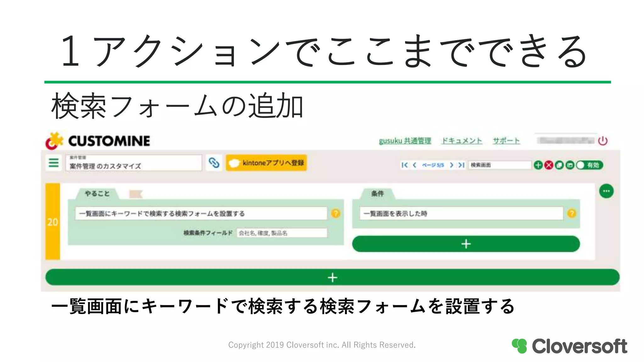Open help for the action field
The width and height of the screenshot is (644, 362).
point(336,214)
